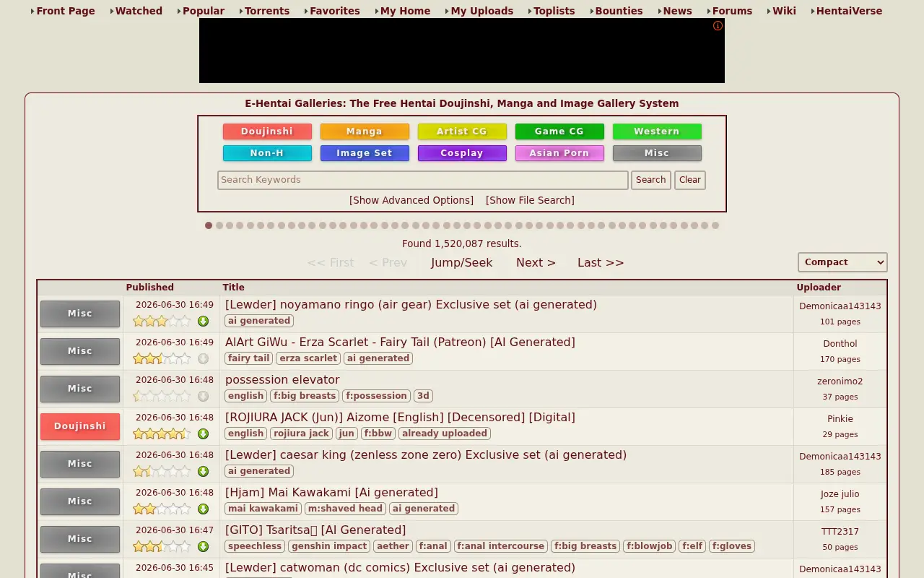Screen dimensions: 924x578
Task: Open the Wiki menu item
Action: pos(784,11)
